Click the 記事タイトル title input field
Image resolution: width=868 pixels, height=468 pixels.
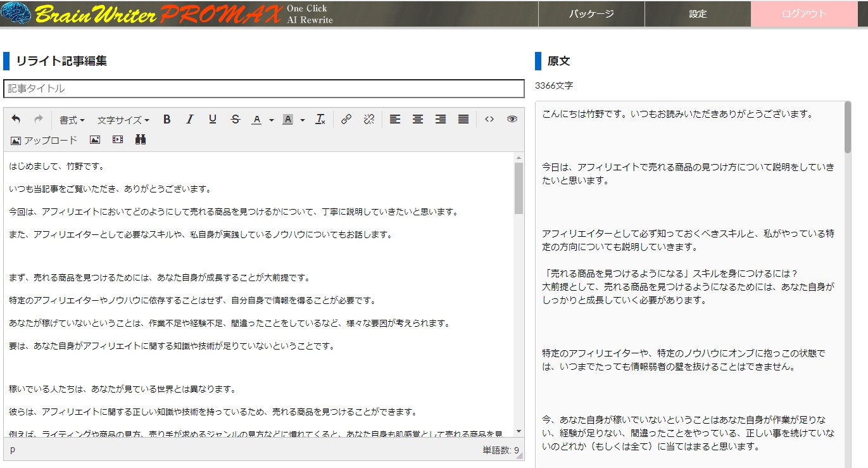tap(263, 89)
